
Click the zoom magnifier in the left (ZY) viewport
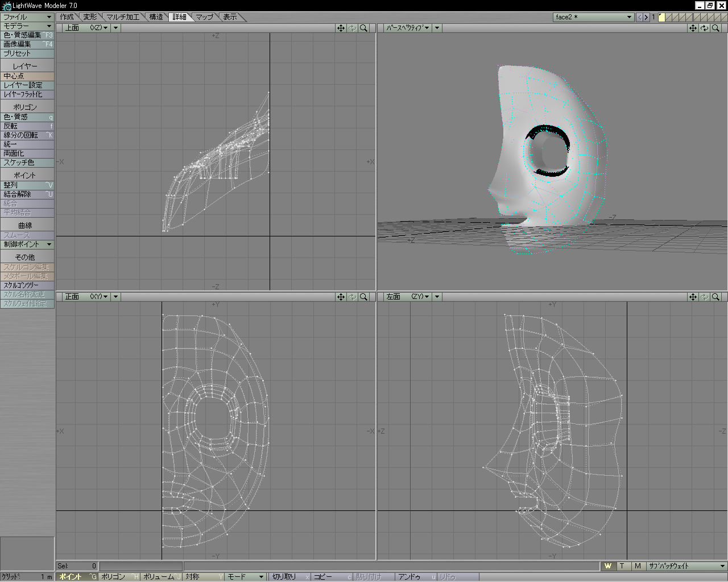(716, 297)
